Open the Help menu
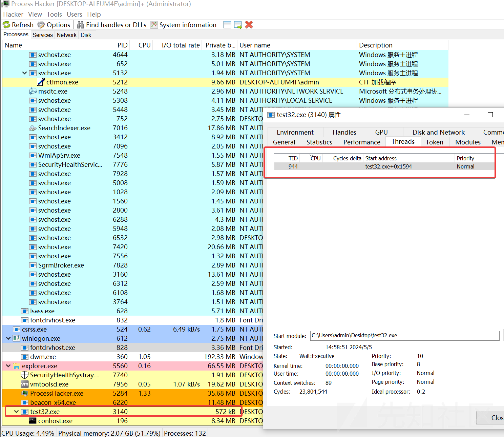 [94, 14]
